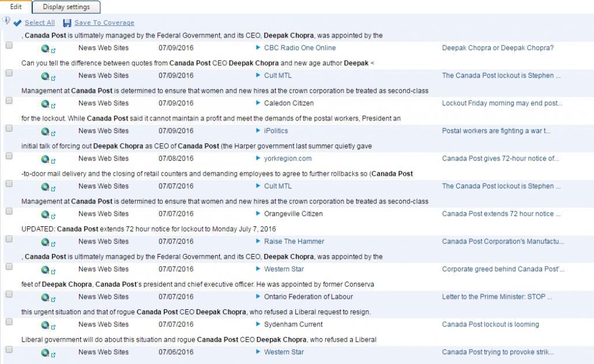Open 'Letter to the Prime Minister: STOP' headline
Screen dimensions: 594x364
click(497, 297)
